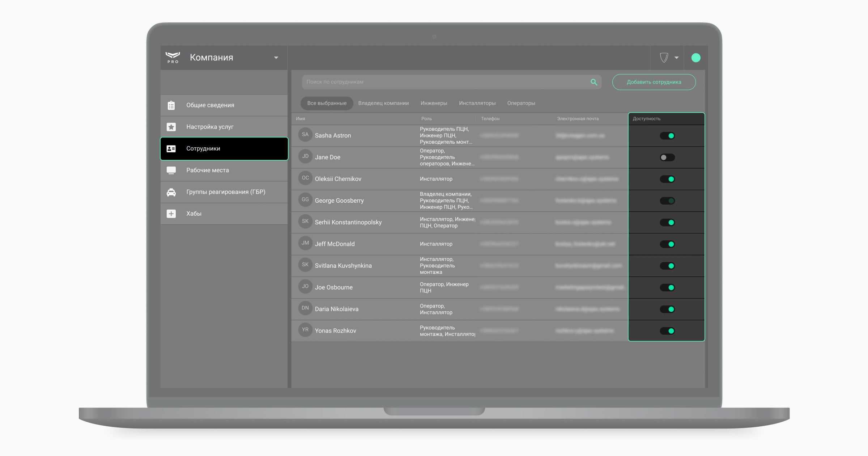Open Рабочие места via the monitor icon
Image resolution: width=868 pixels, height=456 pixels.
(x=171, y=170)
